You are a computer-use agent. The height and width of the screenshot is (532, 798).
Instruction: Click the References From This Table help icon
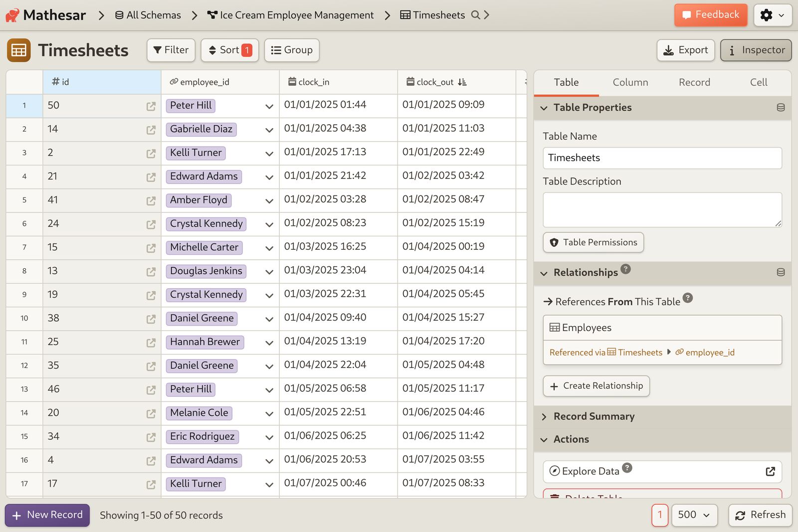(687, 298)
